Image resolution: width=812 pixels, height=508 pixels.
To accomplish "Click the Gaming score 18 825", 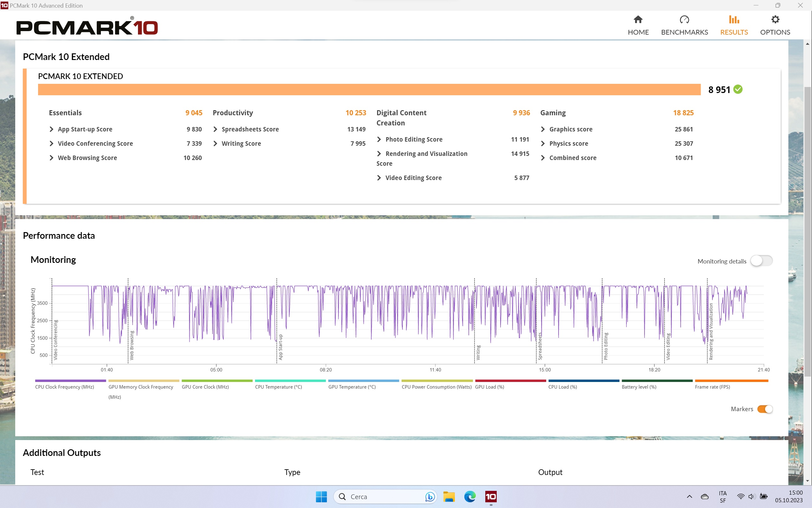I will [683, 113].
